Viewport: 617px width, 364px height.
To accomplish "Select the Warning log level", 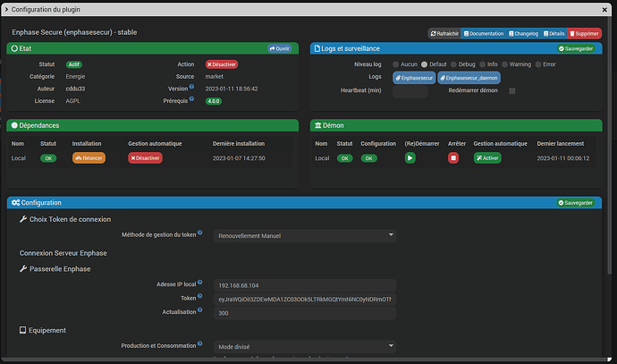I will click(504, 64).
